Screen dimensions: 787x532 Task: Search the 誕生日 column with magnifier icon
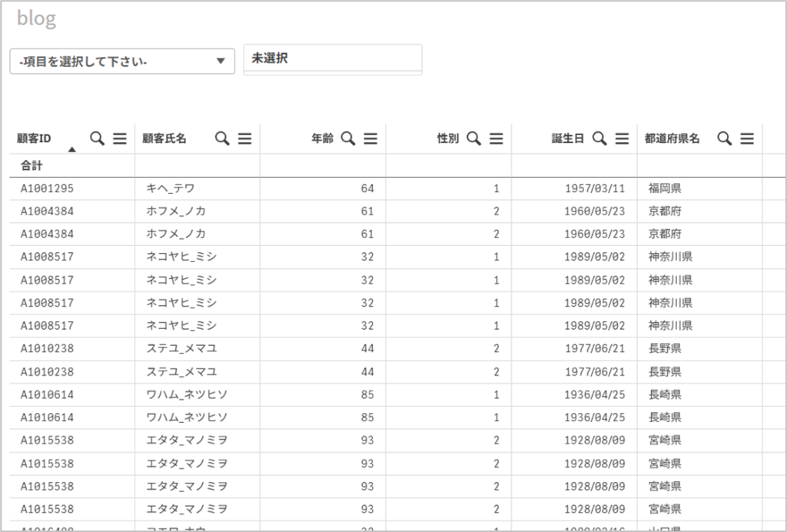599,138
